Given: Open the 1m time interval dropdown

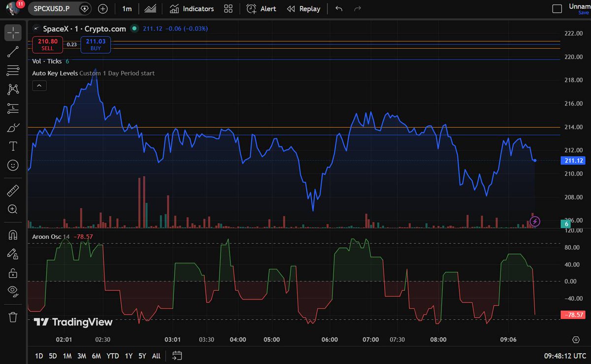Looking at the screenshot, I should point(127,8).
